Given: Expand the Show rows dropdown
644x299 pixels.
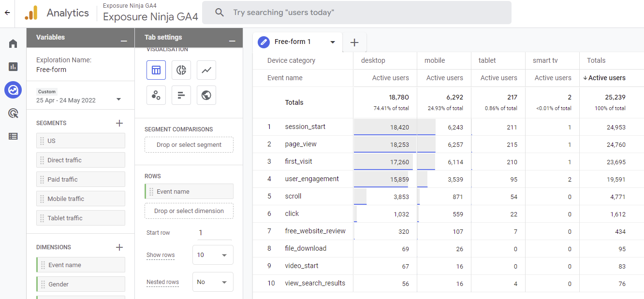Looking at the screenshot, I should pos(213,255).
